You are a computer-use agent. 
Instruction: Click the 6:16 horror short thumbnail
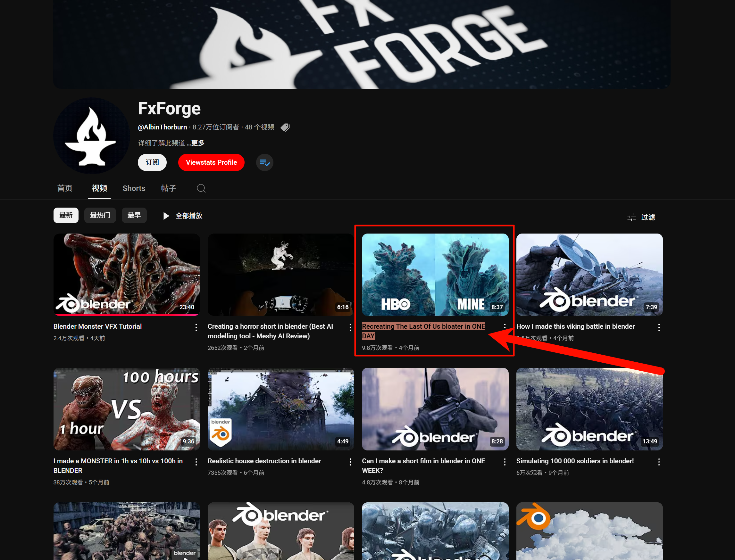pos(281,275)
